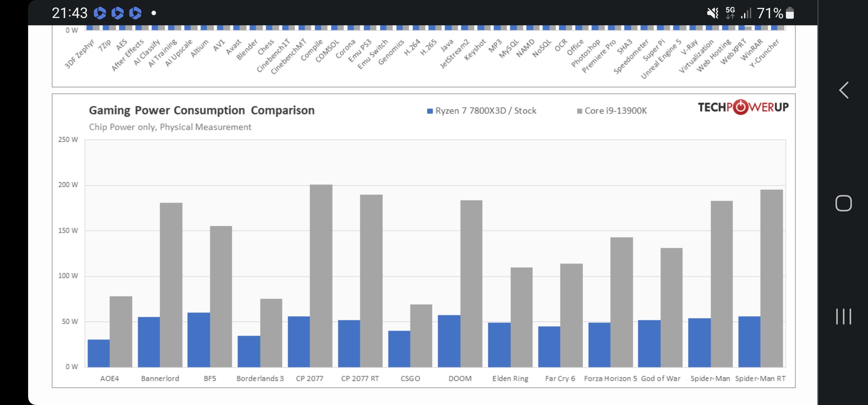Click the gray CSGO i9-13900K bar
This screenshot has height=405, width=868.
click(x=421, y=336)
